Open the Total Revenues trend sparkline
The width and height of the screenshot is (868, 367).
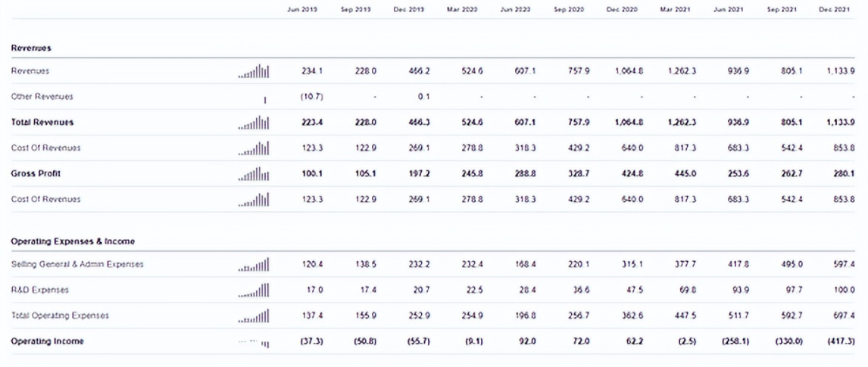[x=254, y=122]
